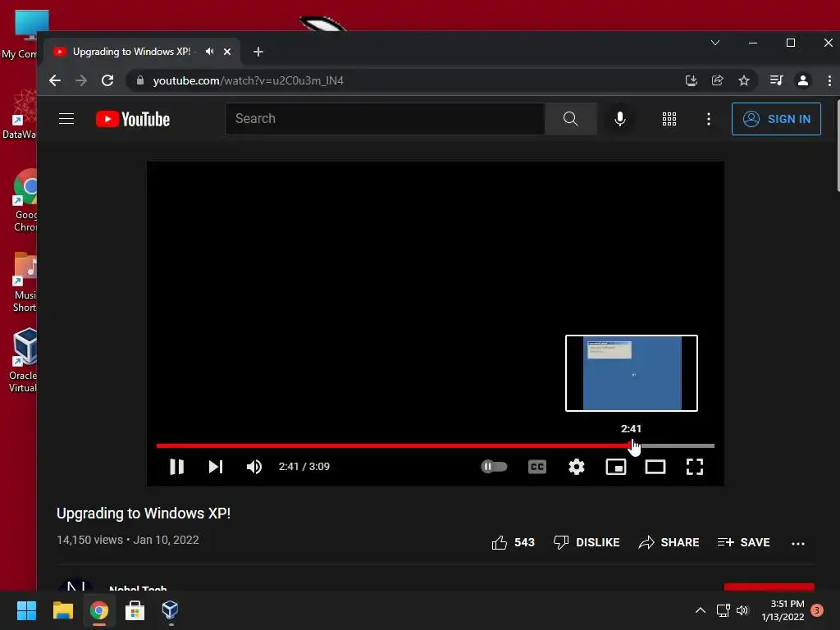Viewport: 840px width, 630px height.
Task: Like the video with 543 likes
Action: pyautogui.click(x=513, y=542)
